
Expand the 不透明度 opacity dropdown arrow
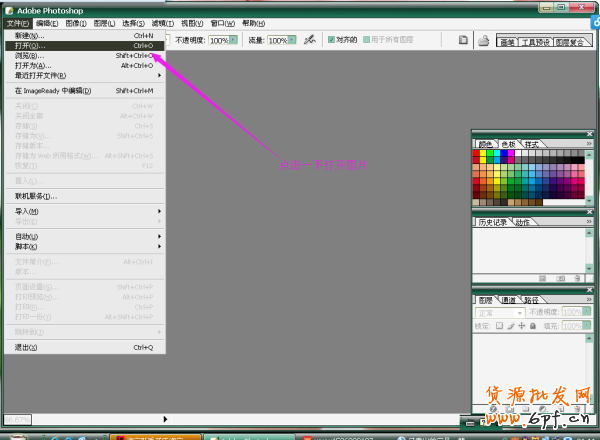(x=234, y=40)
